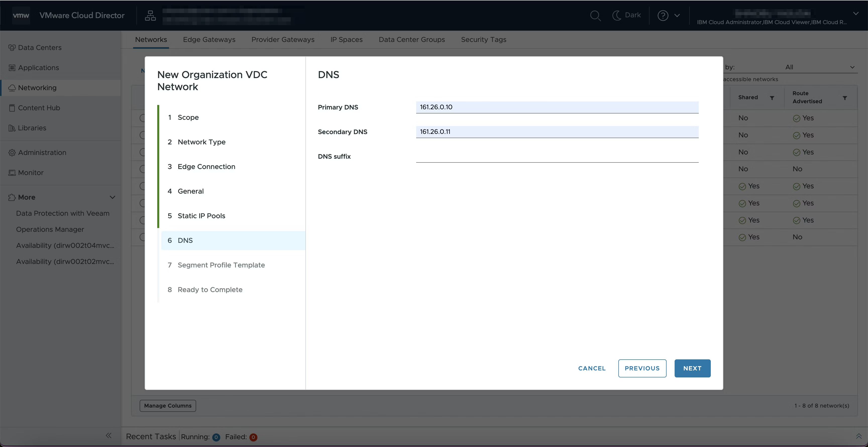Image resolution: width=868 pixels, height=447 pixels.
Task: Click the search magnifier icon
Action: (x=595, y=16)
